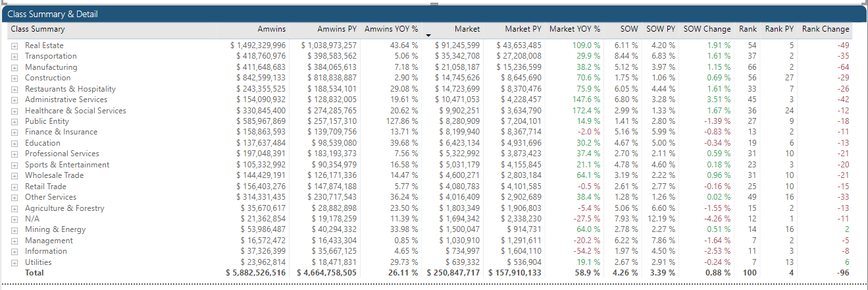Expand the Wholesale Trade row

pos(14,176)
